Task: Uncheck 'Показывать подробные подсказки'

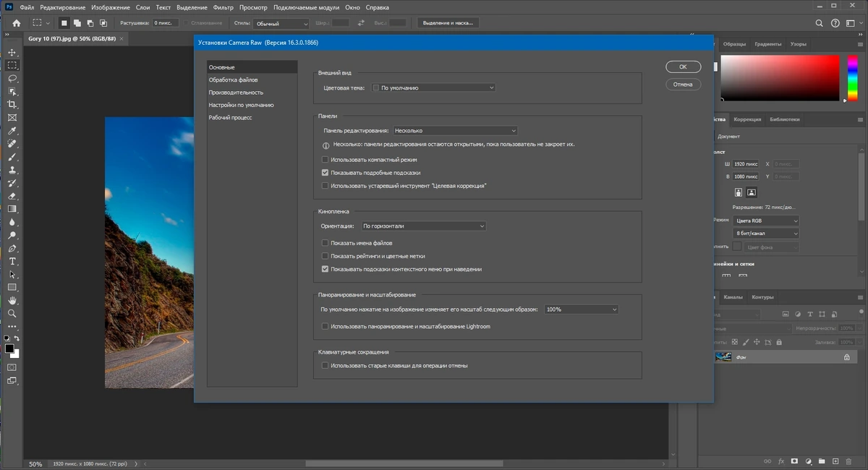Action: [x=325, y=173]
